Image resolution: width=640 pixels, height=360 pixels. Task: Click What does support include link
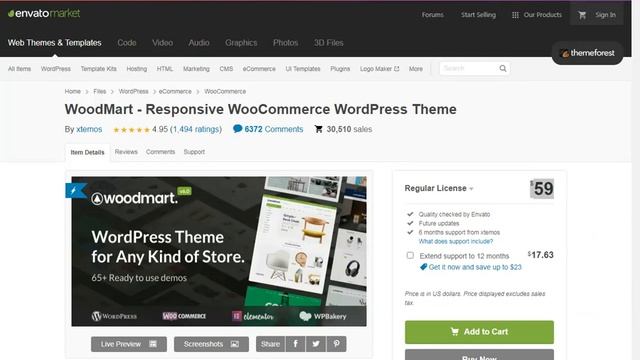pyautogui.click(x=456, y=242)
